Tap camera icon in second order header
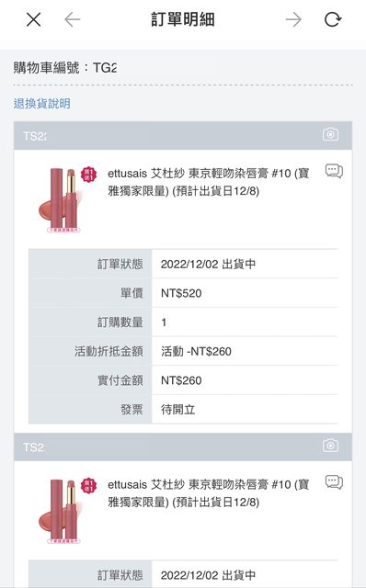 coord(330,446)
